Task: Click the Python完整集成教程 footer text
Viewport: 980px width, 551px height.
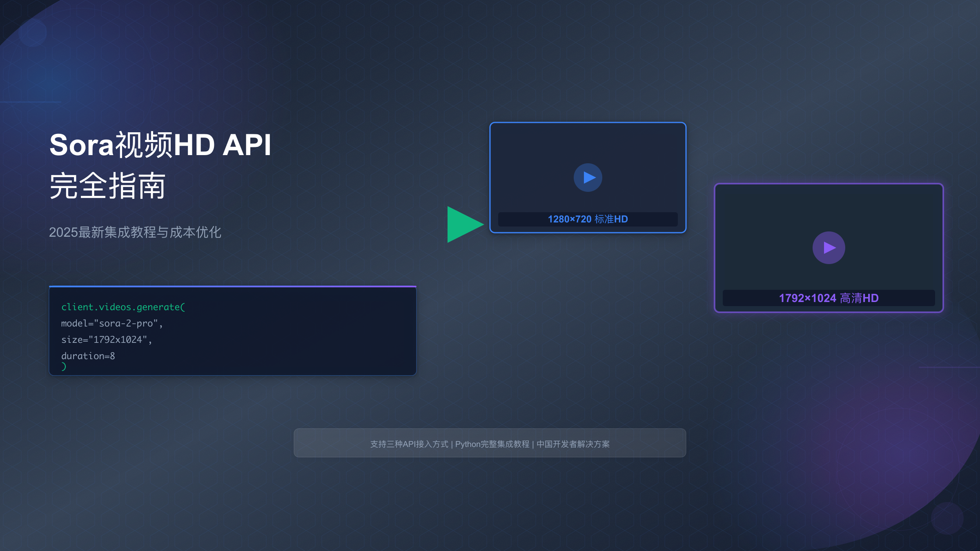Action: point(492,444)
